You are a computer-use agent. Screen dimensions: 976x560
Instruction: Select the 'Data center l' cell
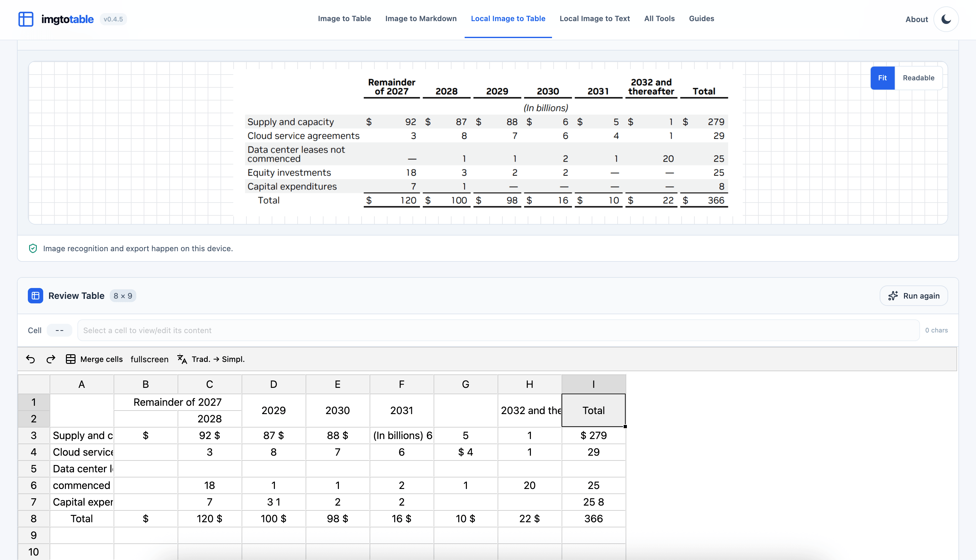pos(82,468)
